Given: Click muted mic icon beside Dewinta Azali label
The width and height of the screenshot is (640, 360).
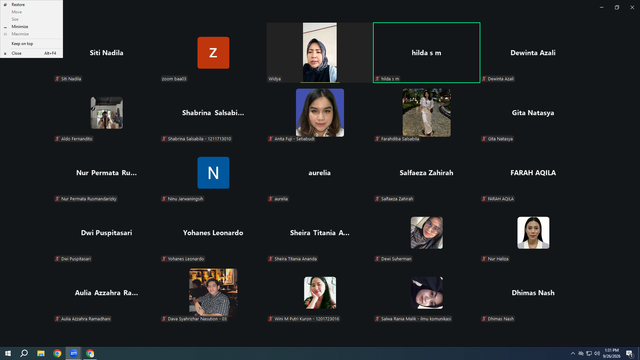Looking at the screenshot, I should pos(484,79).
